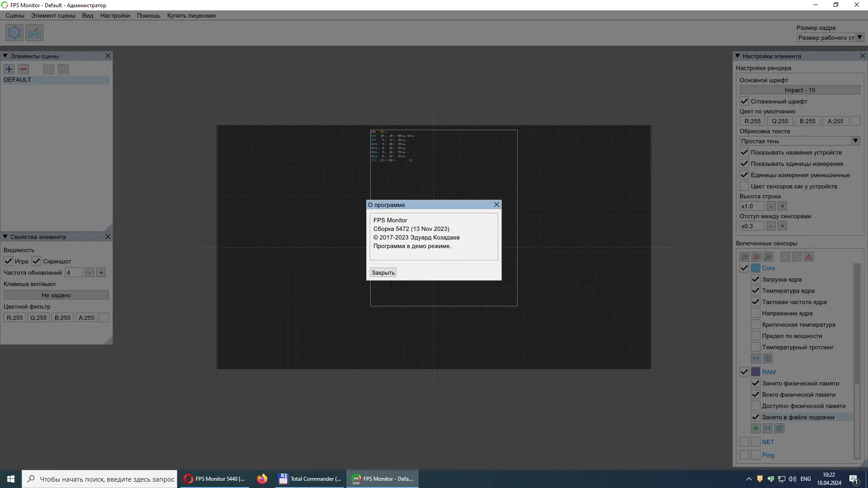868x488 pixels.
Task: Click the green plus icon under RAM sensors
Action: [756, 428]
